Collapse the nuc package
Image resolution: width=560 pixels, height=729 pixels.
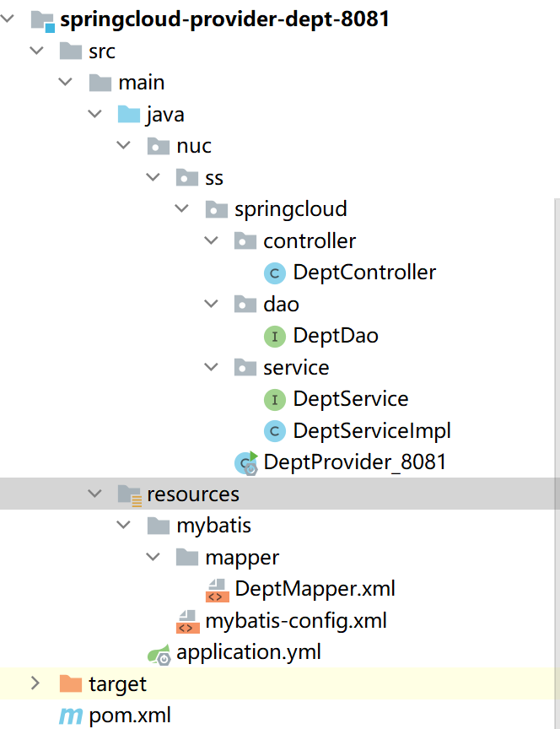124,145
